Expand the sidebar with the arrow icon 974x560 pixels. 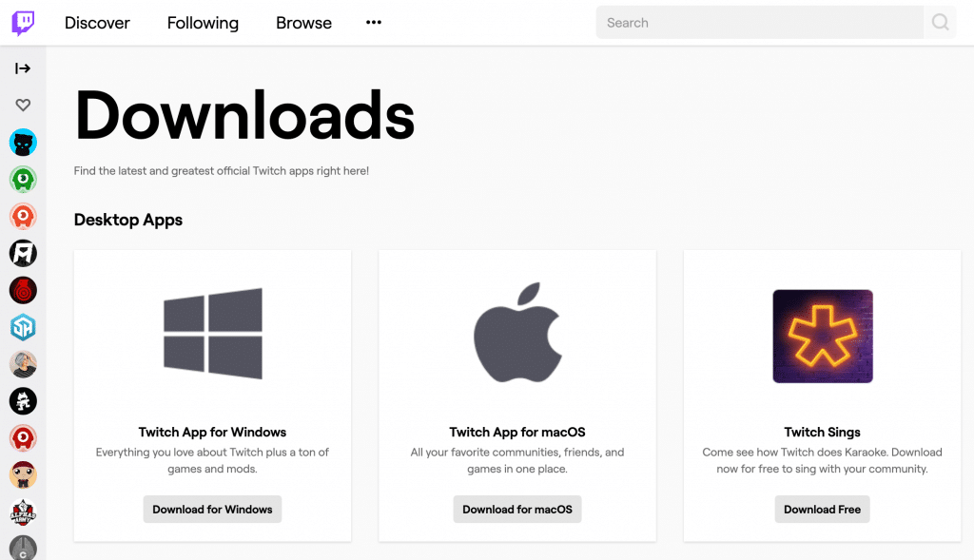pos(23,68)
